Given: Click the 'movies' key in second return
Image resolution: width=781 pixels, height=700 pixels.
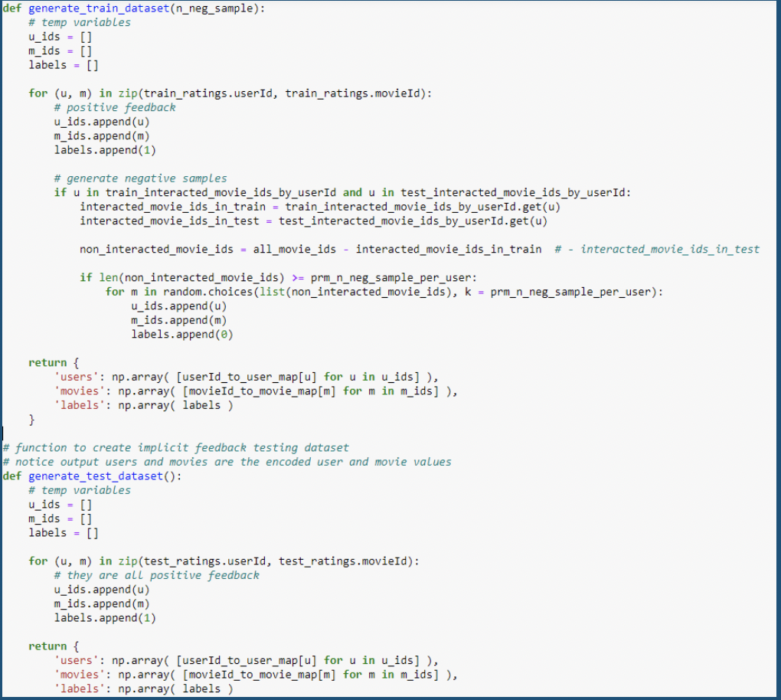Looking at the screenshot, I should point(80,675).
